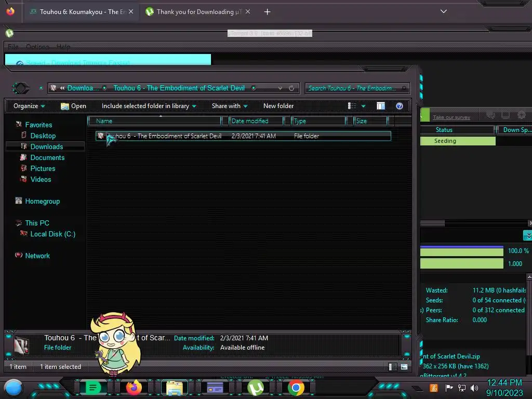Click the Action Center flag tray icon
This screenshot has height=399, width=532.
tap(449, 388)
